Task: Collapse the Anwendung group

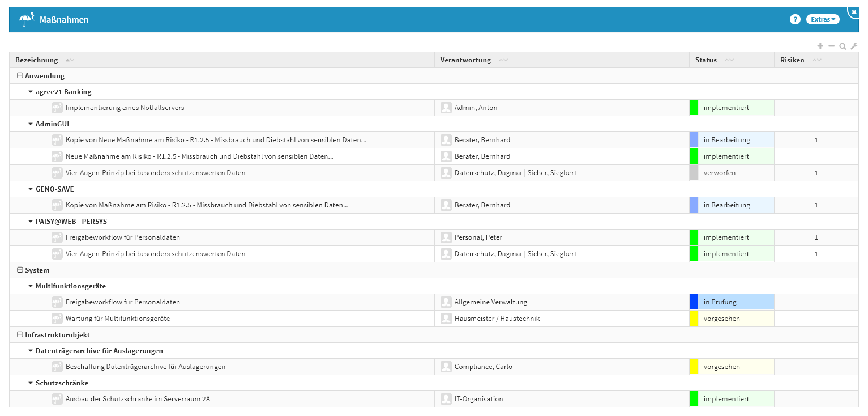Action: (20, 75)
